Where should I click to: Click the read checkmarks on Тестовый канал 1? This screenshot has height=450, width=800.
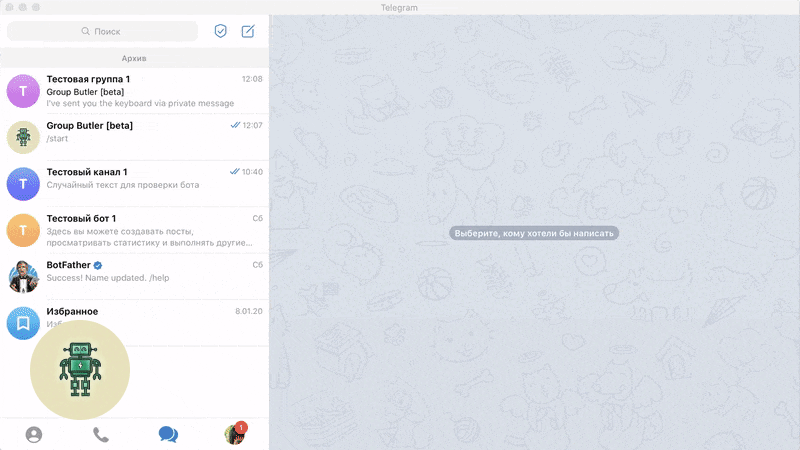click(x=235, y=171)
